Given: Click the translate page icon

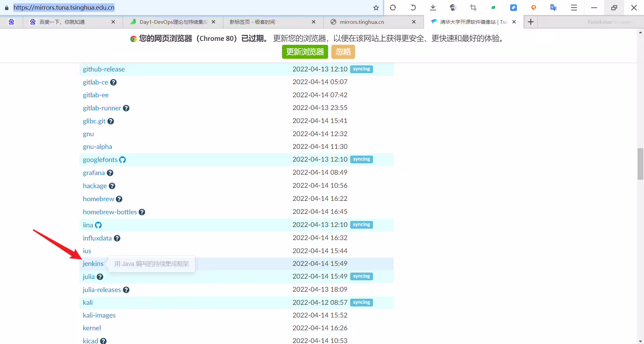Looking at the screenshot, I should [553, 7].
